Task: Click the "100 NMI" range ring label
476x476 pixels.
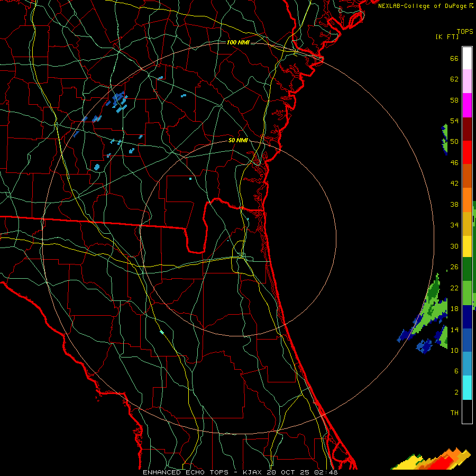Action: click(x=238, y=42)
